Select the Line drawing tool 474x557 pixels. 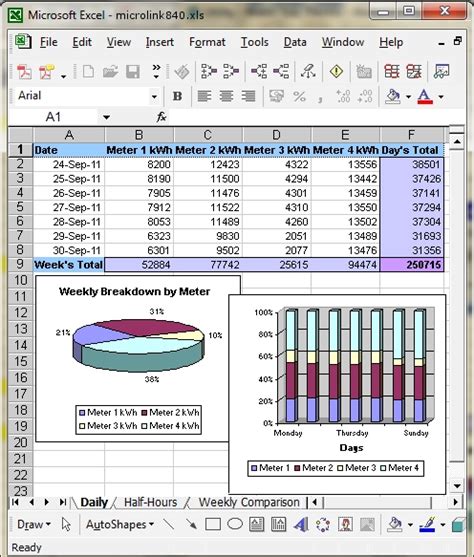[169, 524]
